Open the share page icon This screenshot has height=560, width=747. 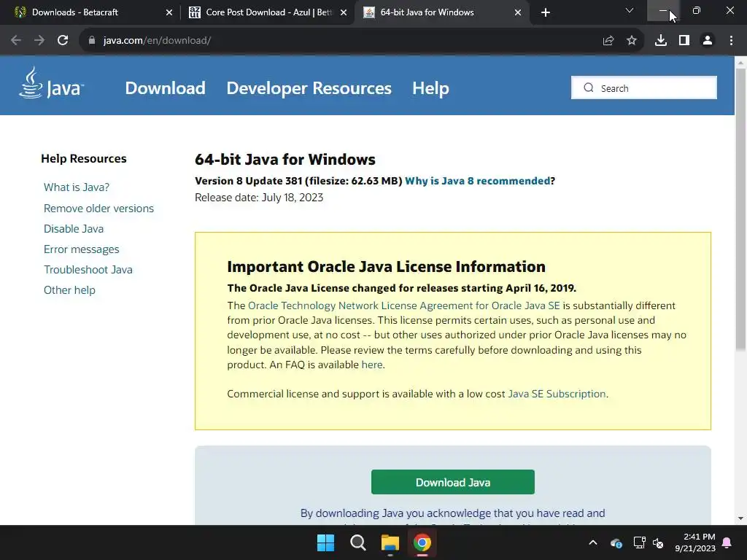(608, 41)
